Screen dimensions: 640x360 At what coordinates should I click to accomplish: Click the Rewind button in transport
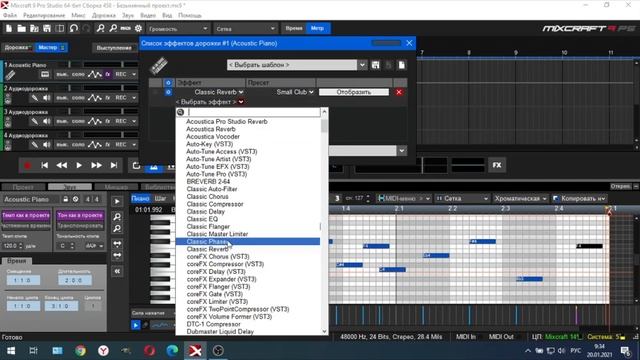pos(62,165)
